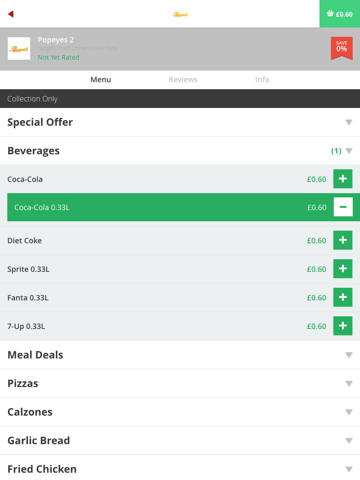The height and width of the screenshot is (480, 360).
Task: Expand the Pizzas section
Action: pos(180,383)
